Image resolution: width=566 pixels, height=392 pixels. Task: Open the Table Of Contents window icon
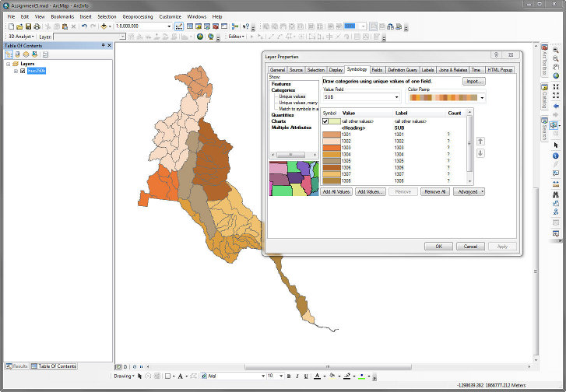coord(190,26)
